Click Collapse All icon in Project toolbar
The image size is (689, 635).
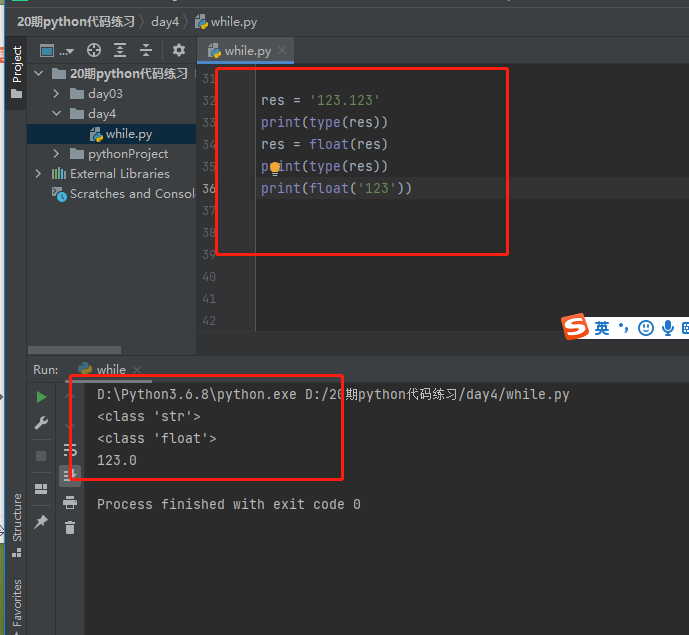click(x=146, y=50)
